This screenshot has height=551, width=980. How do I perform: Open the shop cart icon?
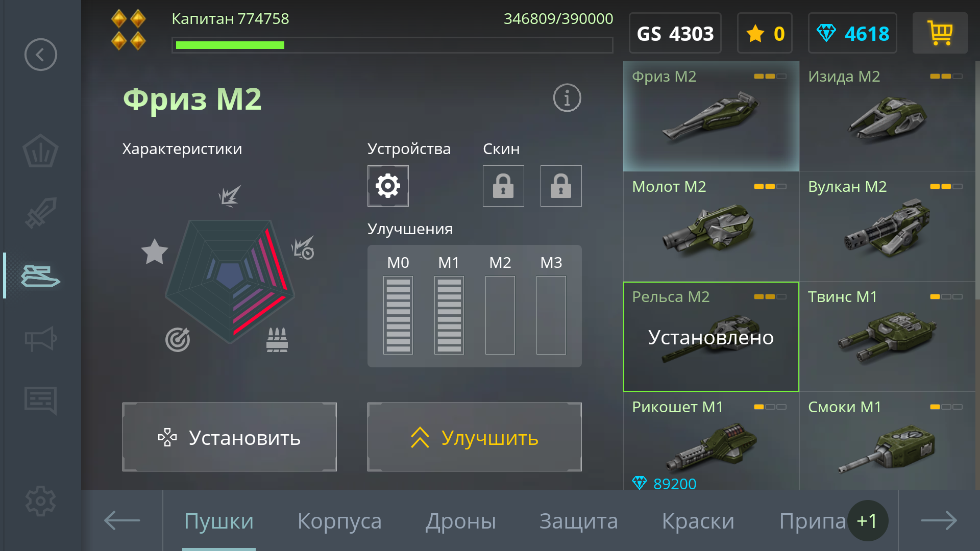pyautogui.click(x=940, y=33)
